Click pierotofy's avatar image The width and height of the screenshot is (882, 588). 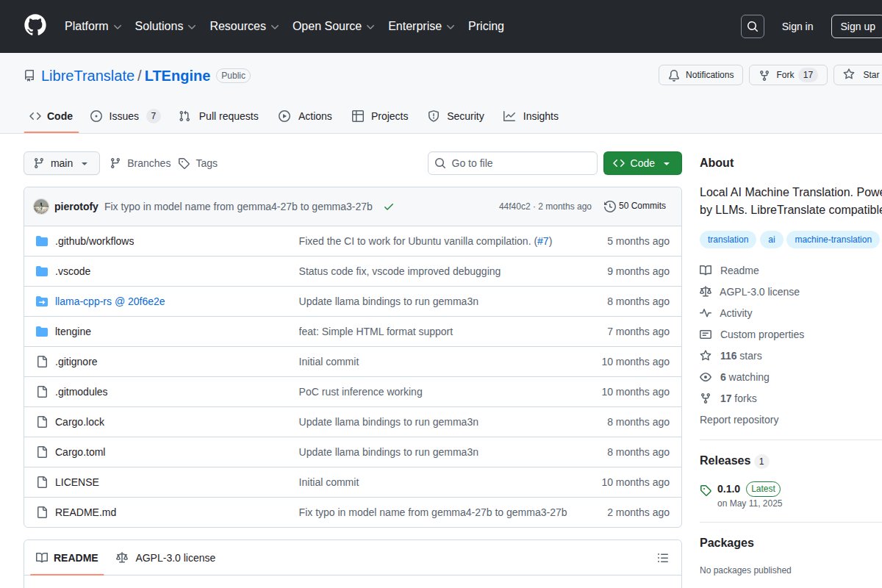tap(42, 207)
